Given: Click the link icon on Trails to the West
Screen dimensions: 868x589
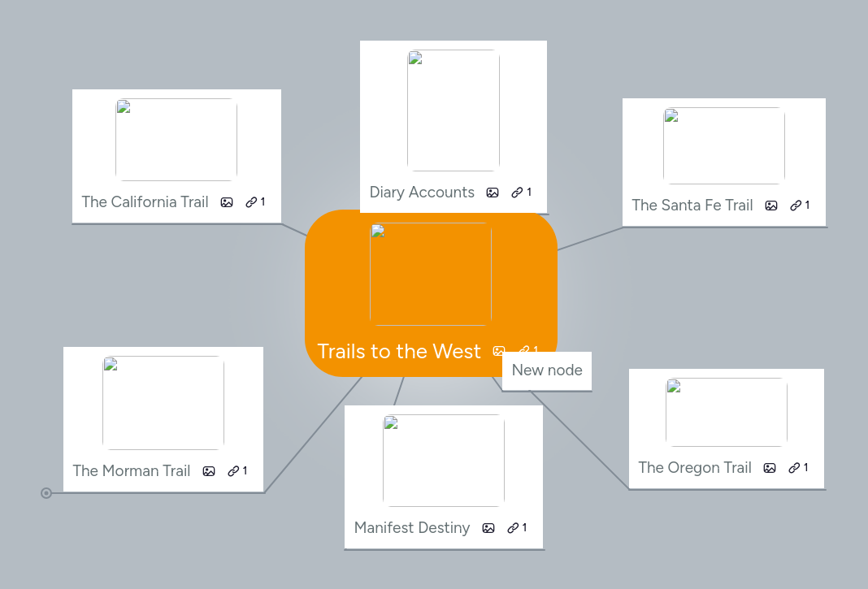Looking at the screenshot, I should 524,351.
